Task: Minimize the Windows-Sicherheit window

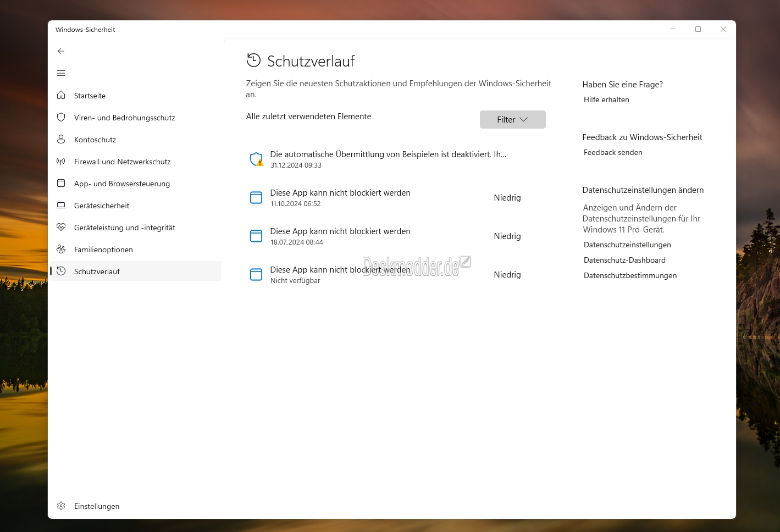Action: (673, 29)
